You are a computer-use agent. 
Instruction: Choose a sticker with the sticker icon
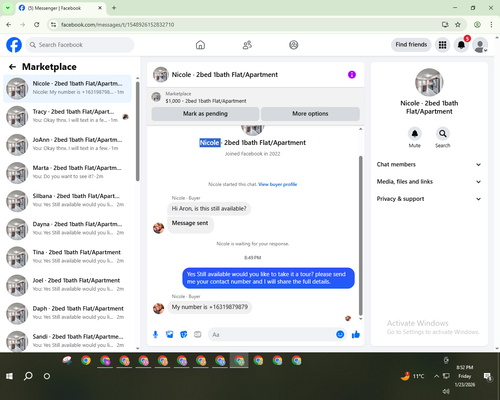click(184, 334)
